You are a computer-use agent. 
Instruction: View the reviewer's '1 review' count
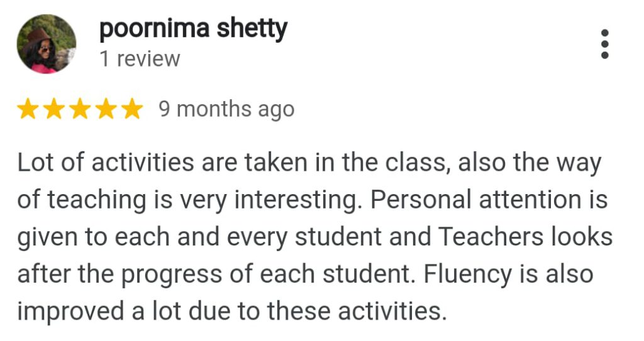pos(140,59)
